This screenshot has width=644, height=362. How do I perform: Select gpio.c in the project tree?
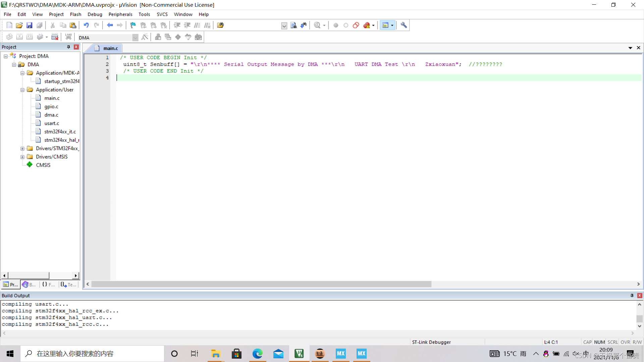51,107
